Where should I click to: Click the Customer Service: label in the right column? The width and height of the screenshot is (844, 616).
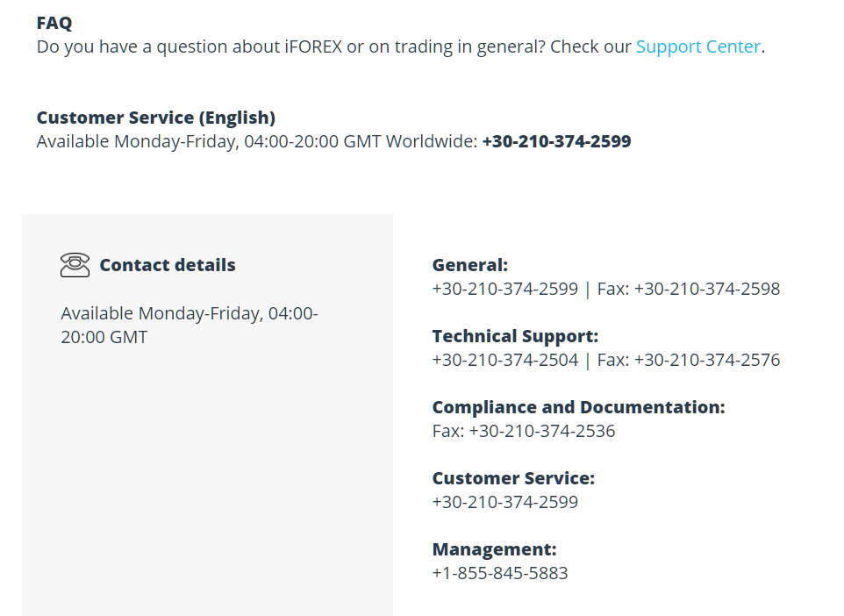pos(513,478)
